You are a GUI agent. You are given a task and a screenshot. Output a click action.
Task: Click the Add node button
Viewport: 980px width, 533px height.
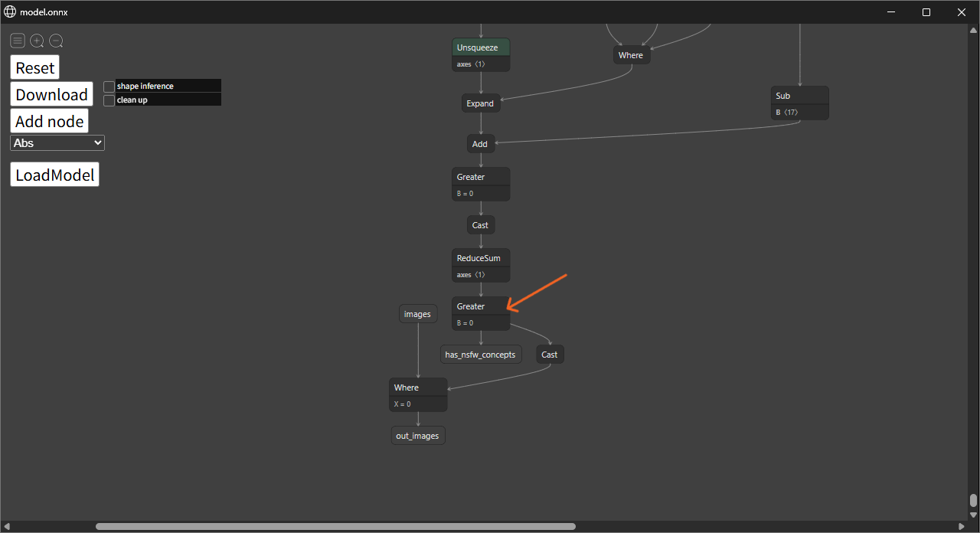49,121
